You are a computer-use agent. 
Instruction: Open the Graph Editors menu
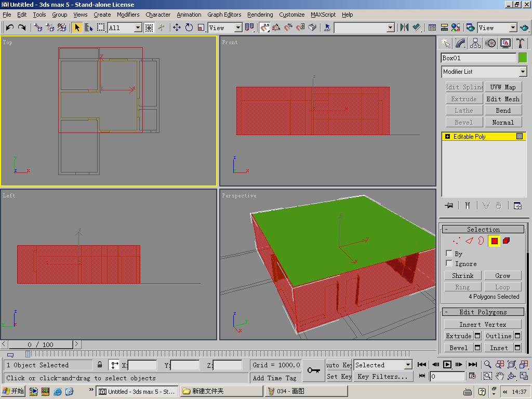(224, 15)
